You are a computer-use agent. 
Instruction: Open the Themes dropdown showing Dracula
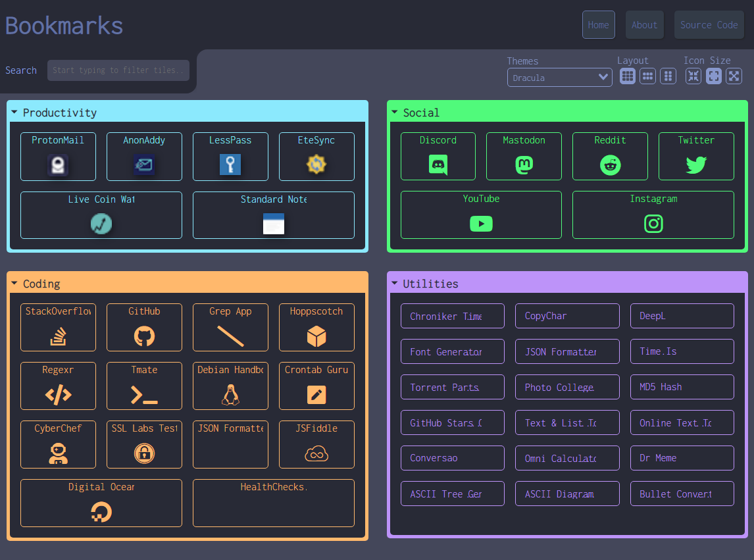click(559, 78)
